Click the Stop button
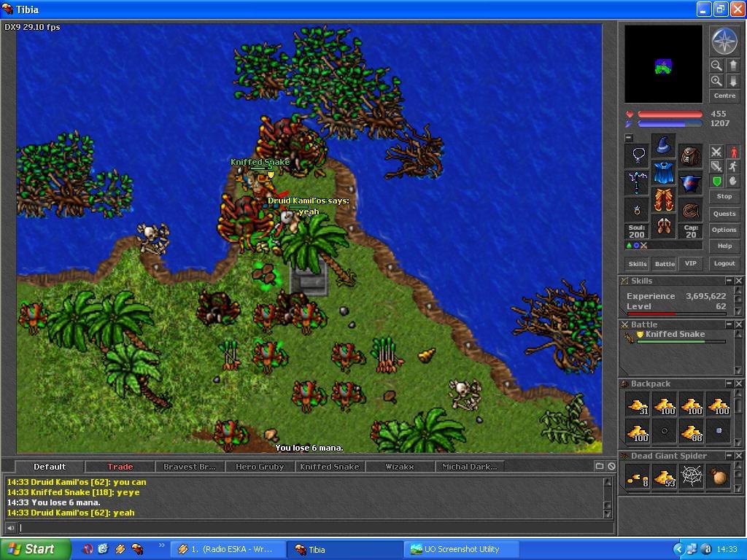The height and width of the screenshot is (560, 747). pos(724,196)
